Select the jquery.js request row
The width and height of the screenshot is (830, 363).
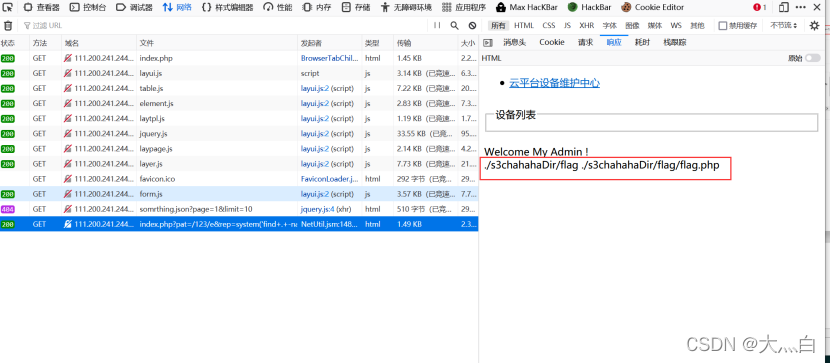point(239,133)
